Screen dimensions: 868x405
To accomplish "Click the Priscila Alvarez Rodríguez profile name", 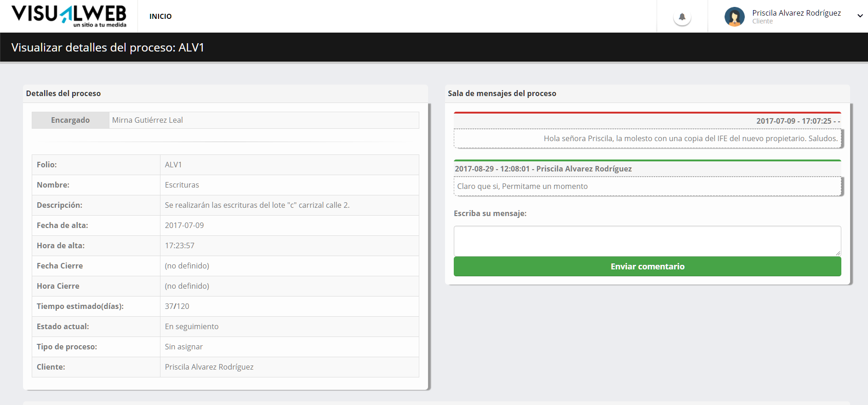I will point(796,13).
